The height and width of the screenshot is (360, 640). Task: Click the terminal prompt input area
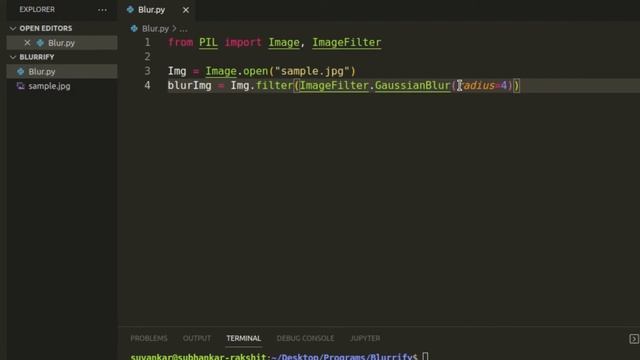(x=425, y=356)
